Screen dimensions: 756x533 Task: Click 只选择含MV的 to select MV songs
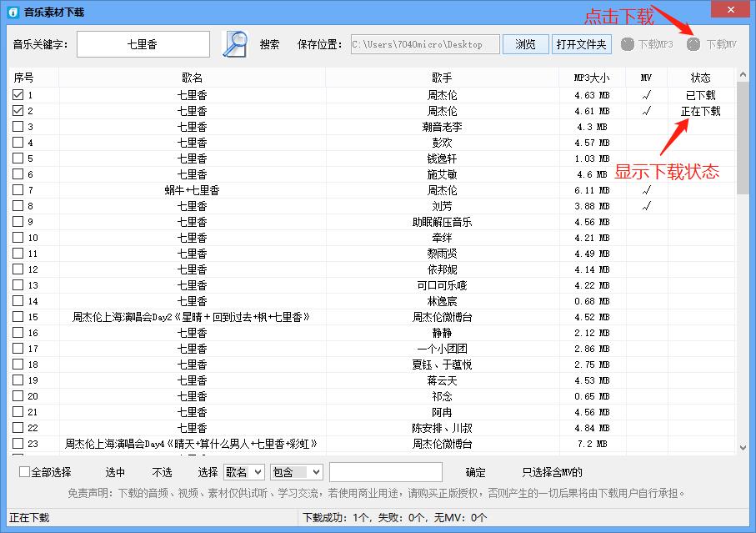pos(552,471)
